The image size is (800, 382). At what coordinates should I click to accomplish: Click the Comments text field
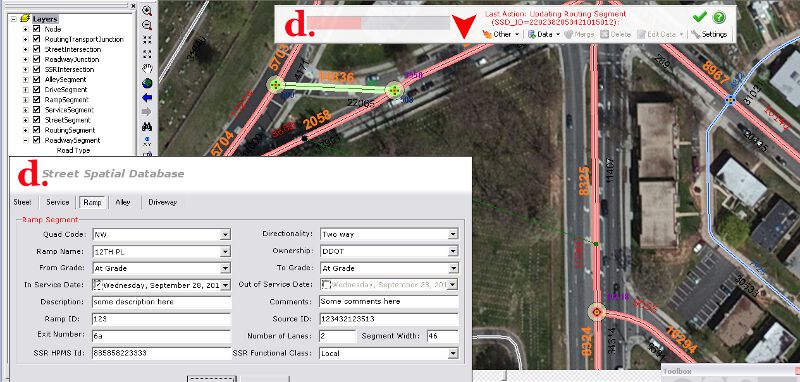coord(389,301)
